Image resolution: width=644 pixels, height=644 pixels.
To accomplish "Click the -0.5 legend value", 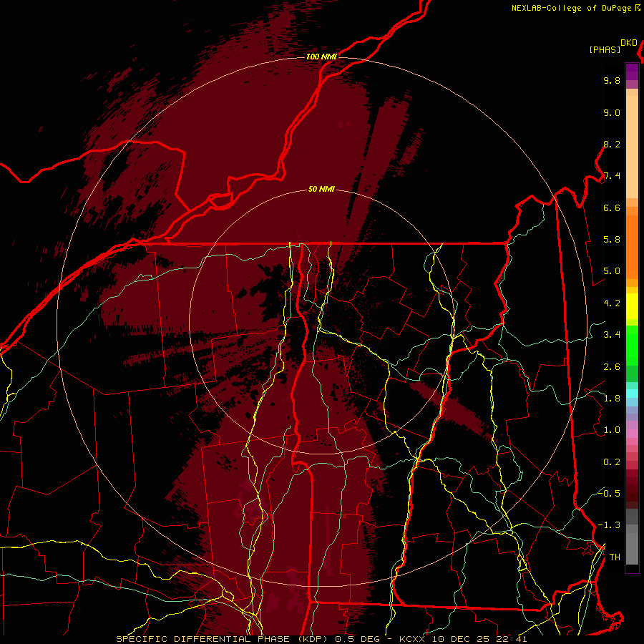I will click(x=610, y=493).
